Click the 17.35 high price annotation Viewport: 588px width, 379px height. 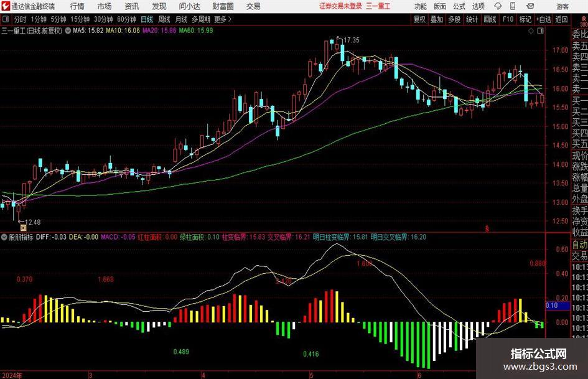click(351, 40)
